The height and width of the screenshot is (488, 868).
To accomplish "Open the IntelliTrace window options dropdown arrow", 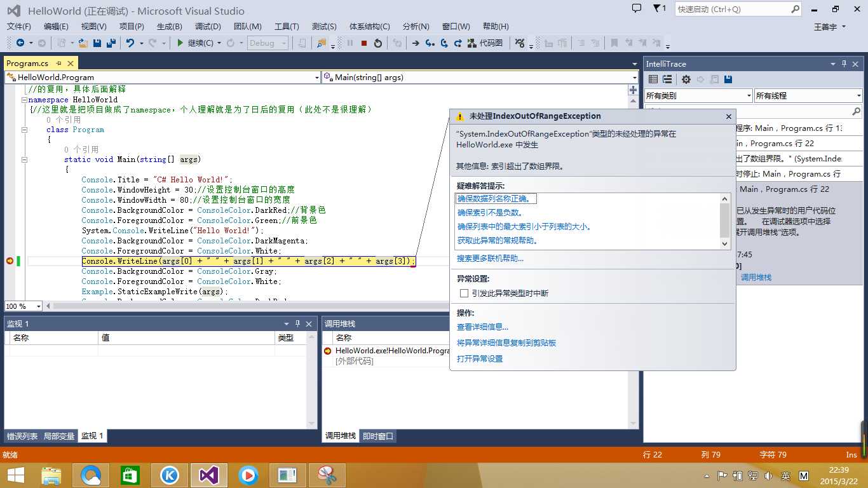I will 832,64.
